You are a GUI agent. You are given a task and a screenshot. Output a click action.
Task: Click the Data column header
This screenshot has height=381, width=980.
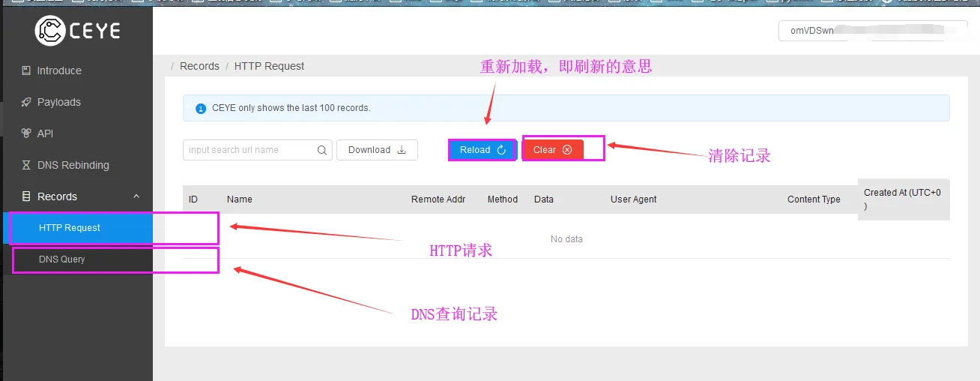(x=544, y=199)
